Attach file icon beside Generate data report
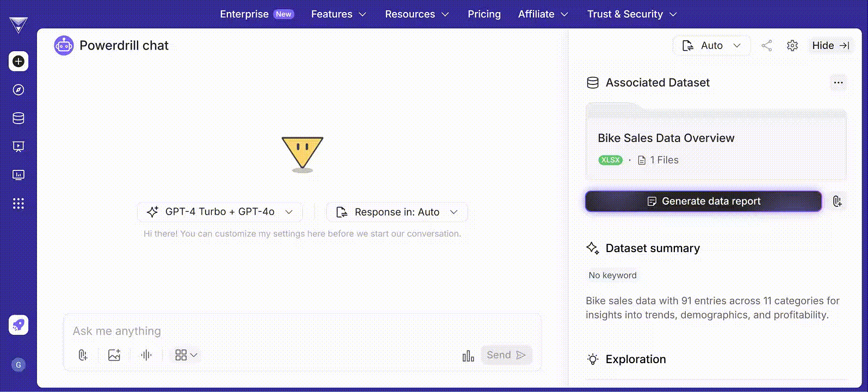The width and height of the screenshot is (868, 392). tap(838, 201)
